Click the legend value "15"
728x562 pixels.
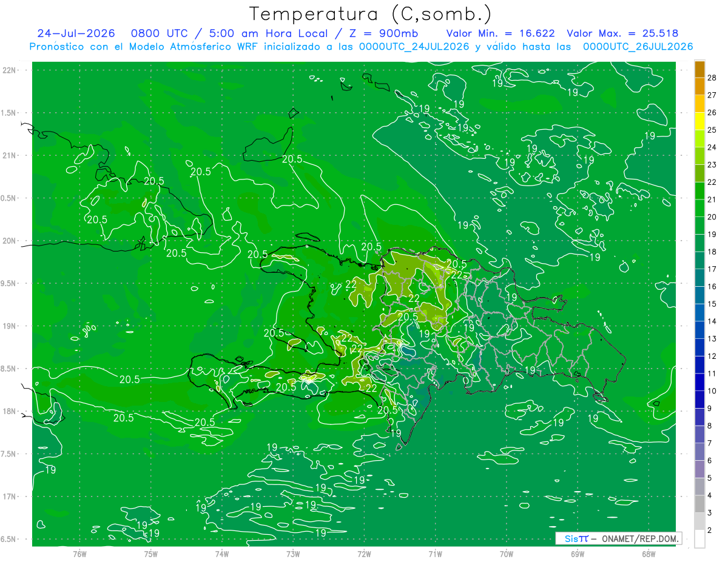tap(712, 304)
